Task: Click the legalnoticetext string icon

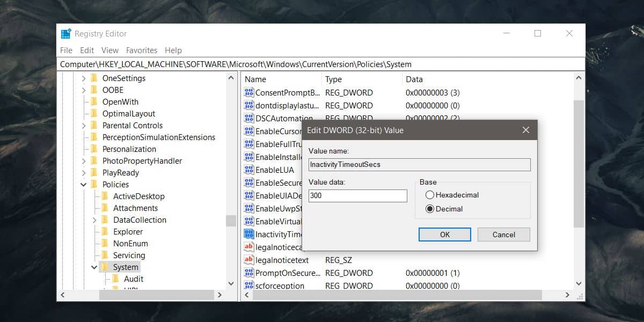Action: [248, 260]
